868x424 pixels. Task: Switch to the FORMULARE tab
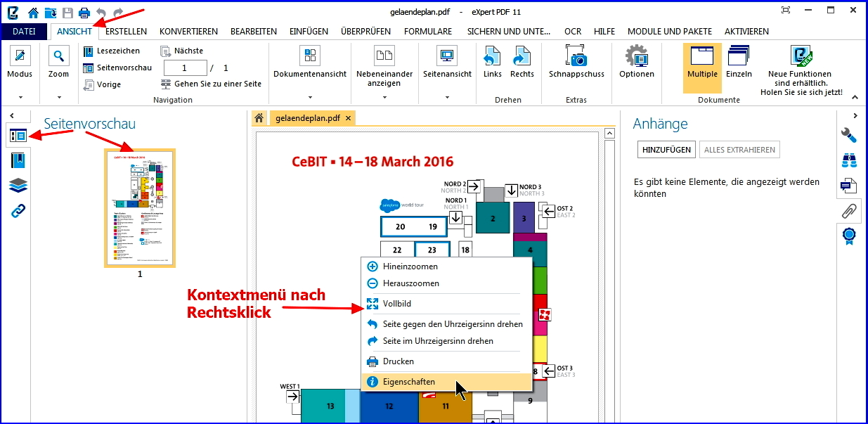click(x=428, y=32)
